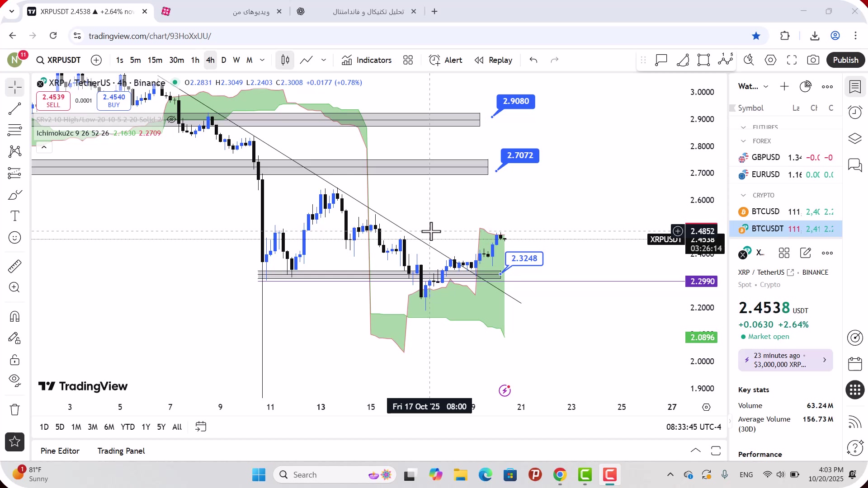
Task: Select GBPUSD in the watchlist
Action: [x=786, y=157]
